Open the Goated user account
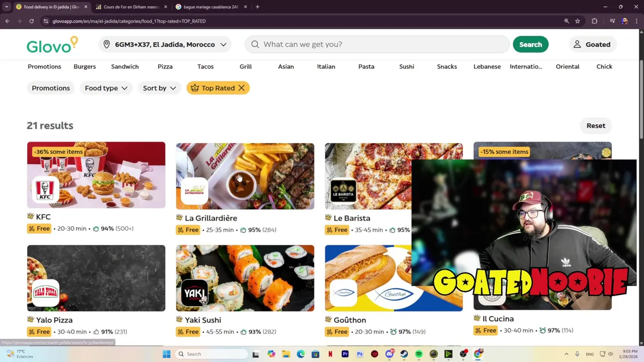 click(592, 44)
